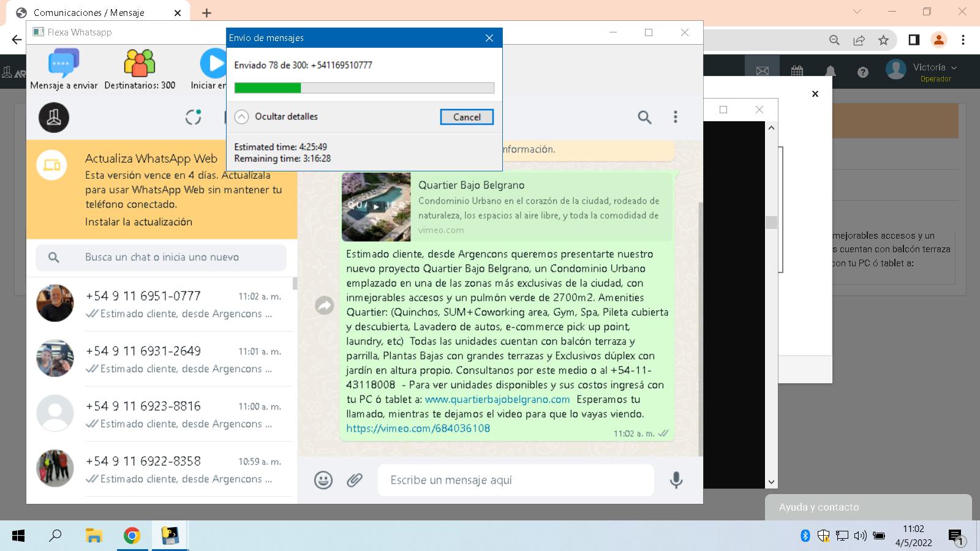Image resolution: width=980 pixels, height=551 pixels.
Task: Click the Escribe un mensaje aquí field
Action: [x=516, y=480]
